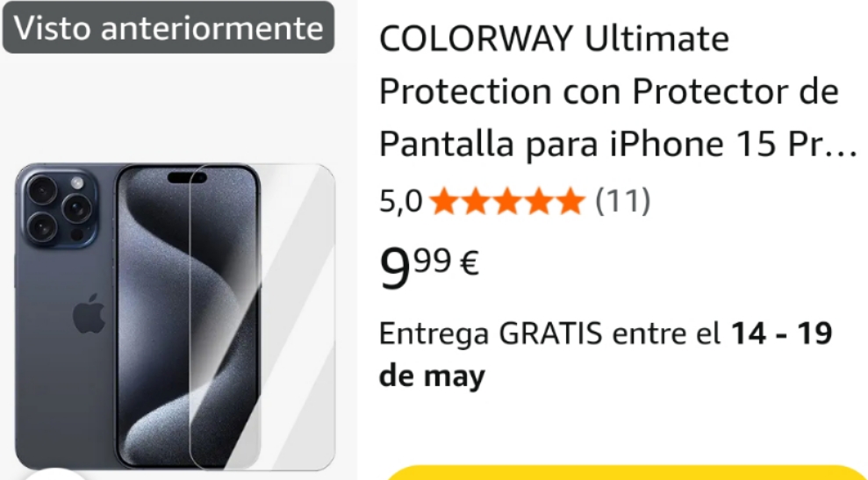Click the 9,99 € price
Image resolution: width=868 pixels, height=480 pixels.
[429, 268]
